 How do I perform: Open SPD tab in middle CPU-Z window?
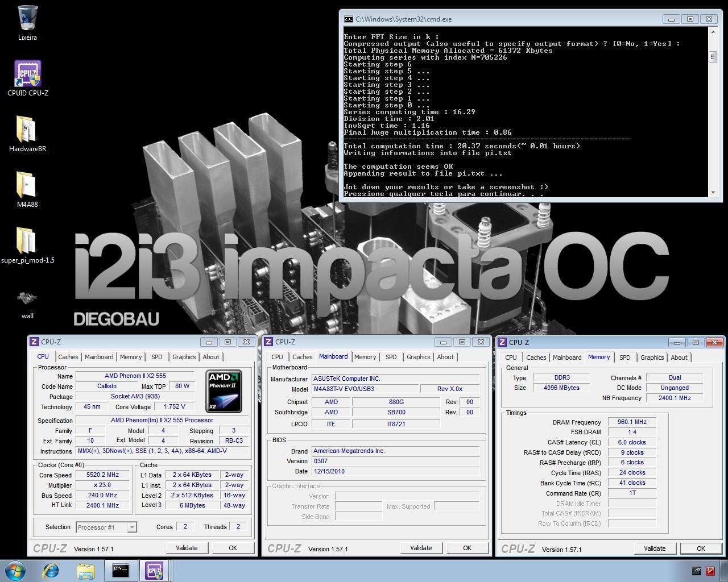pyautogui.click(x=391, y=357)
